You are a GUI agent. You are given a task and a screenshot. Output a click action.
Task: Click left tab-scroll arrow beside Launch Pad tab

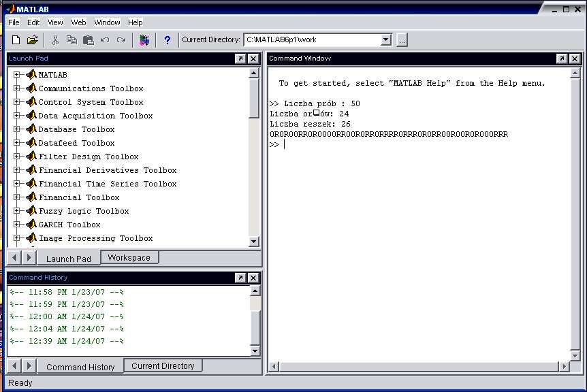pos(14,257)
